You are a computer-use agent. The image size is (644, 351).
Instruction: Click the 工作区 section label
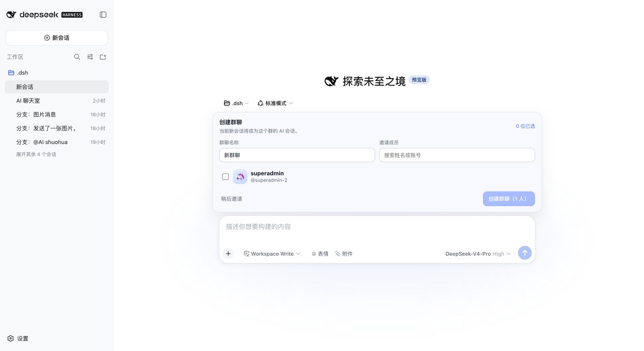(15, 57)
